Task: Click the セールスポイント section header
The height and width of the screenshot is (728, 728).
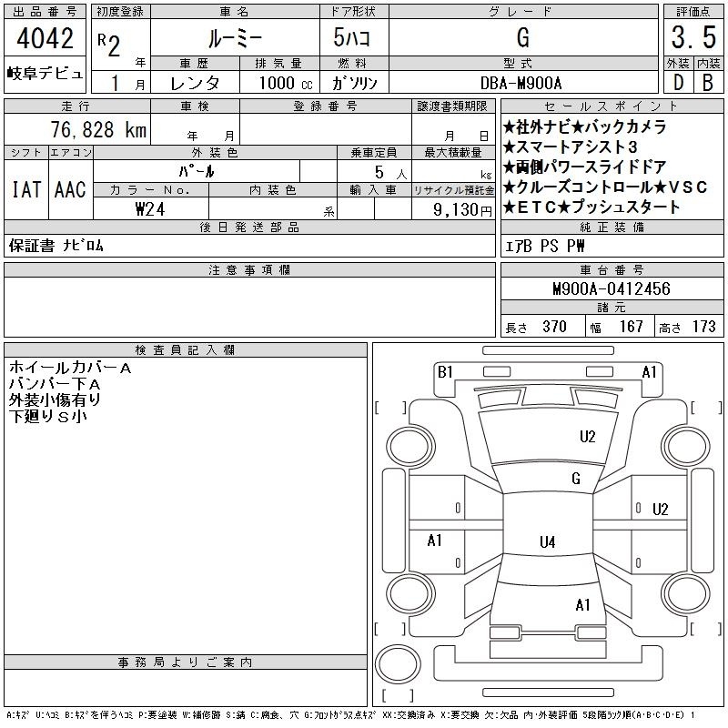Action: tap(612, 106)
